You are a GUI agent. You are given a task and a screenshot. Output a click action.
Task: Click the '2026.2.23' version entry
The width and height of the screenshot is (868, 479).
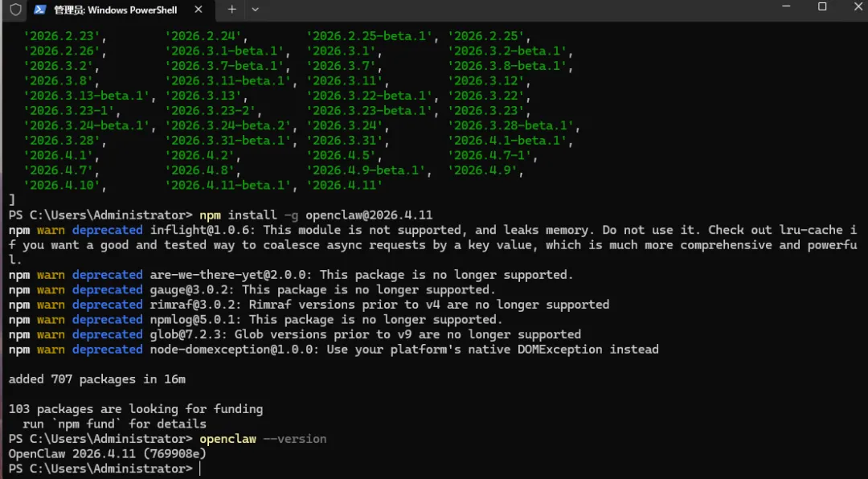tap(62, 36)
